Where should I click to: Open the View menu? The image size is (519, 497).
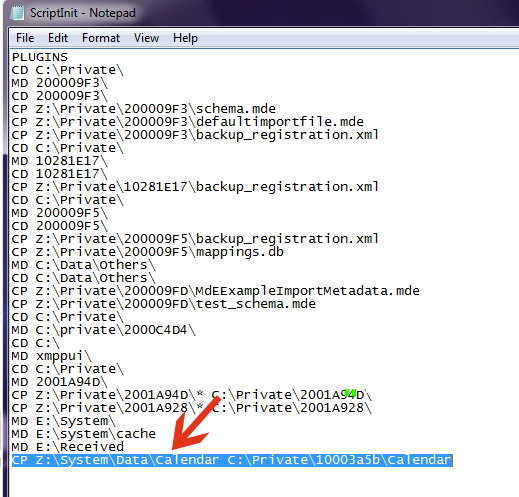tap(146, 38)
